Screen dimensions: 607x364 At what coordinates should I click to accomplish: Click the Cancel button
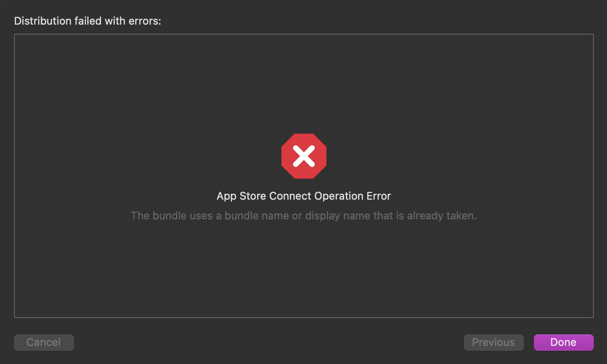[x=44, y=342]
